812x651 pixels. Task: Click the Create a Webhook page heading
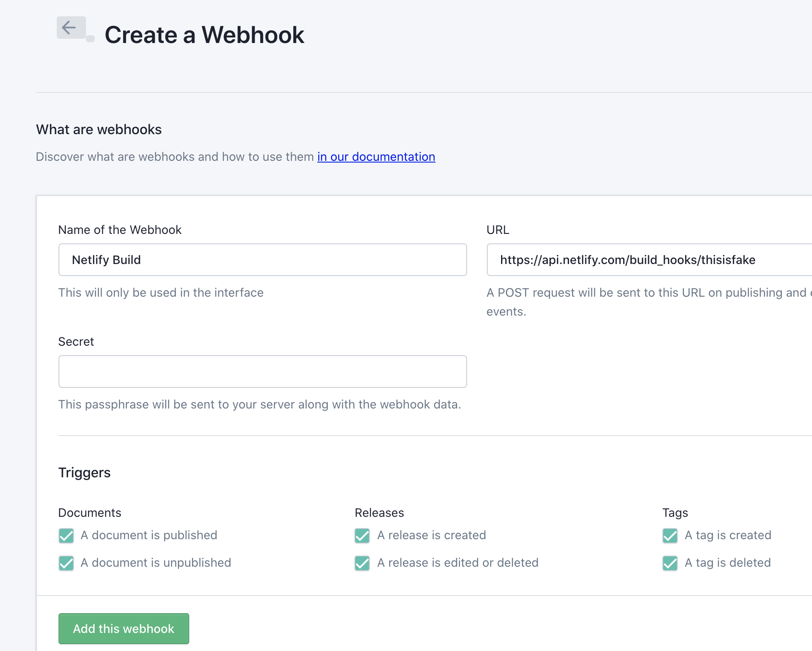tap(205, 34)
